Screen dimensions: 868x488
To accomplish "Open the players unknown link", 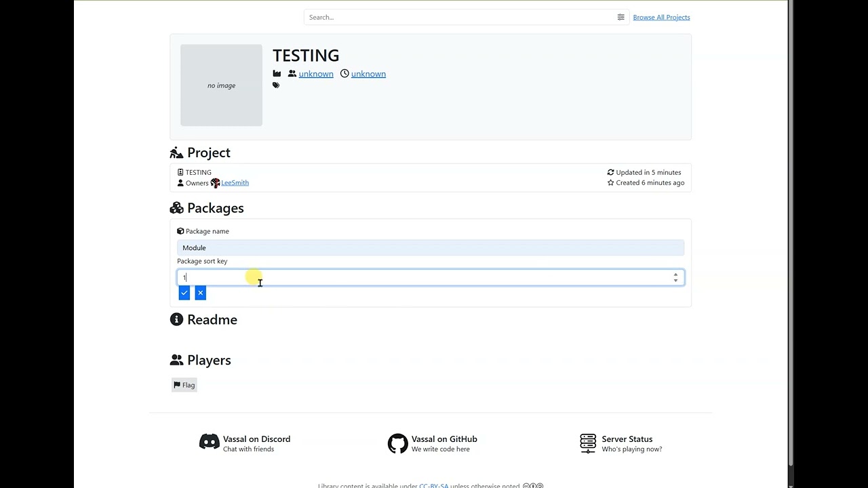I will [316, 74].
